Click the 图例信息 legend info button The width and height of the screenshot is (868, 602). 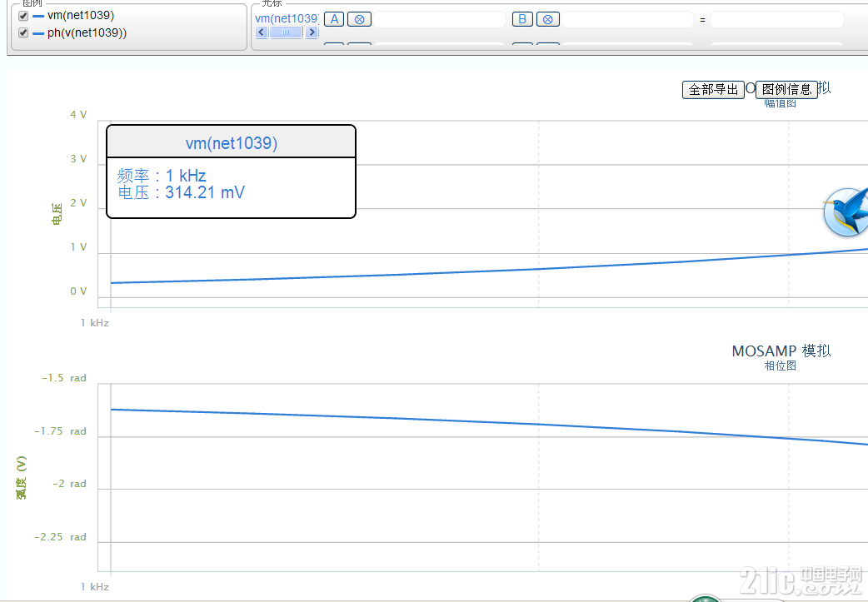pyautogui.click(x=786, y=90)
